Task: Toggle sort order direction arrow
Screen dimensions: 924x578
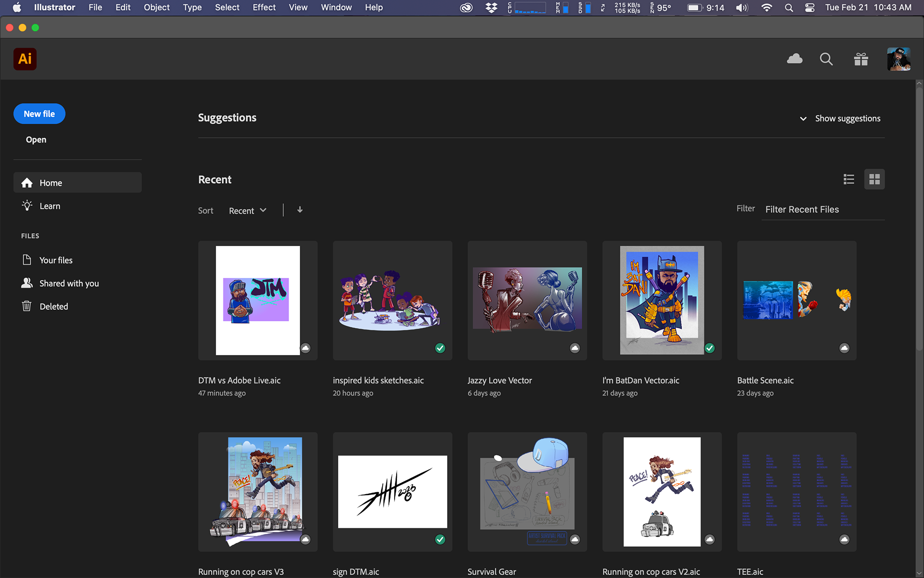Action: [x=300, y=210]
